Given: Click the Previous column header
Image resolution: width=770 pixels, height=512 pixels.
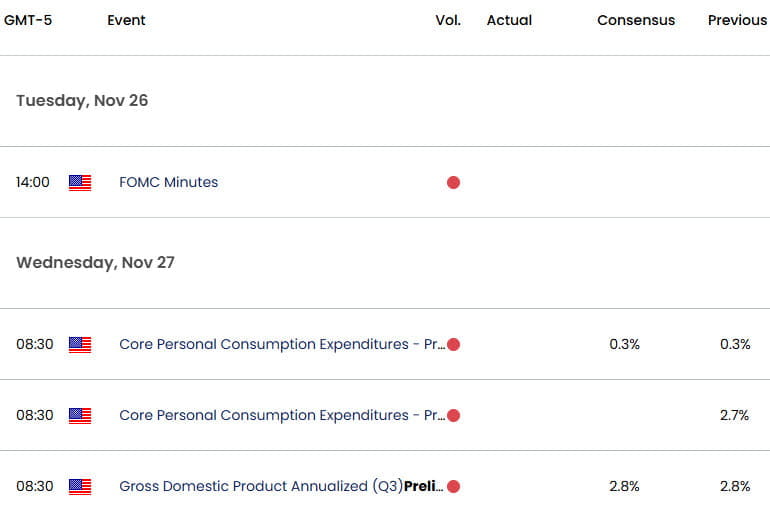Looking at the screenshot, I should 737,20.
